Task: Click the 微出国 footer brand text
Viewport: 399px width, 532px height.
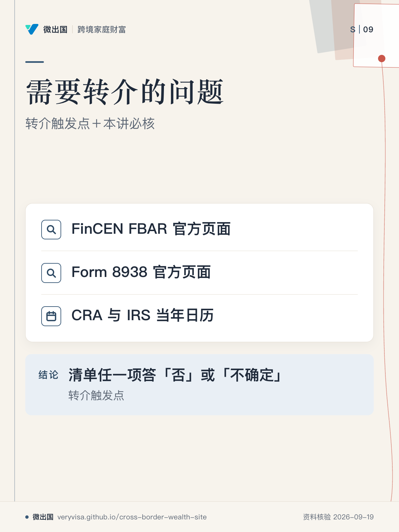Action: pyautogui.click(x=43, y=517)
